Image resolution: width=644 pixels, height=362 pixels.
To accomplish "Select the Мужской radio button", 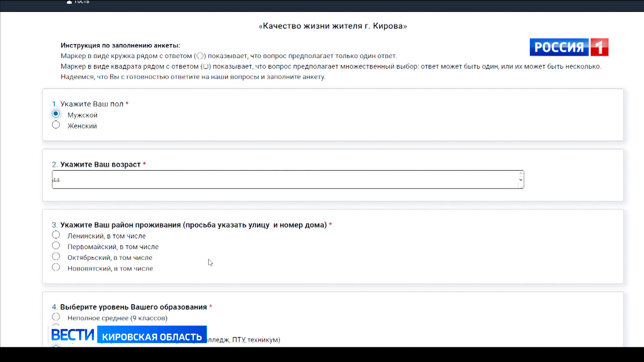I will (x=56, y=114).
